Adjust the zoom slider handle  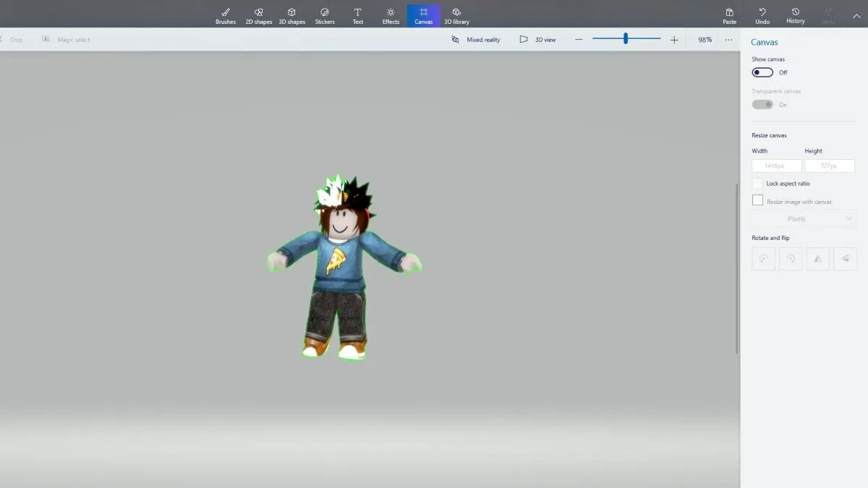(626, 39)
